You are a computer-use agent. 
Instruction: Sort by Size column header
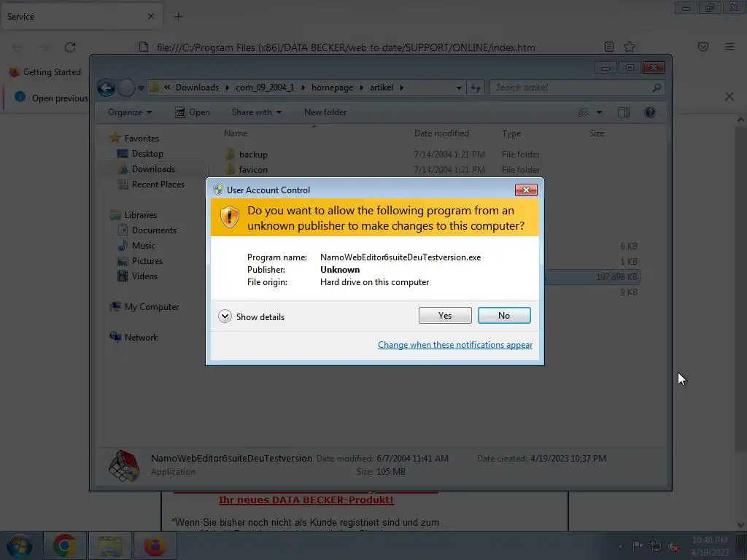(597, 133)
